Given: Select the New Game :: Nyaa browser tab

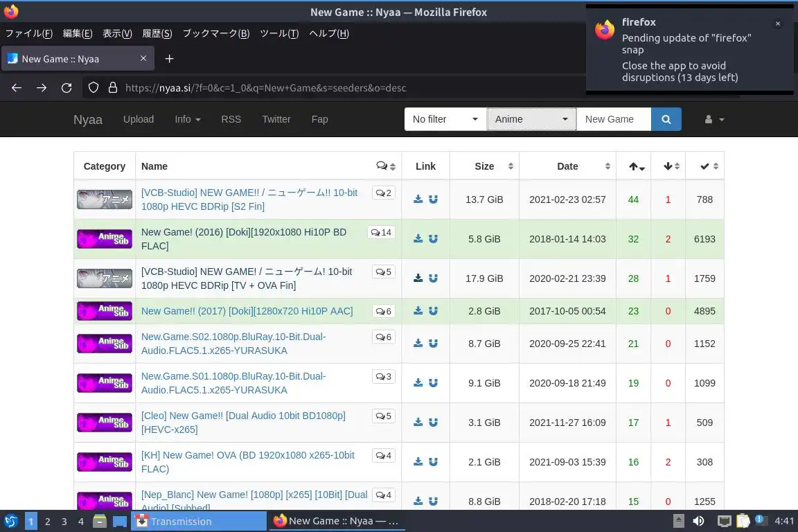Looking at the screenshot, I should point(76,59).
